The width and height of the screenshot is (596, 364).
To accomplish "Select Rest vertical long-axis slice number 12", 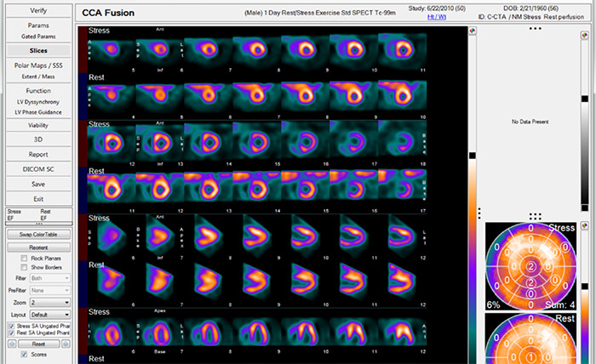I will [x=402, y=284].
